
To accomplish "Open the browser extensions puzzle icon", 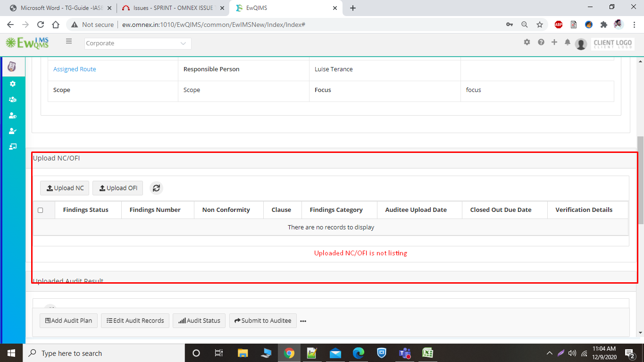I will pyautogui.click(x=603, y=25).
